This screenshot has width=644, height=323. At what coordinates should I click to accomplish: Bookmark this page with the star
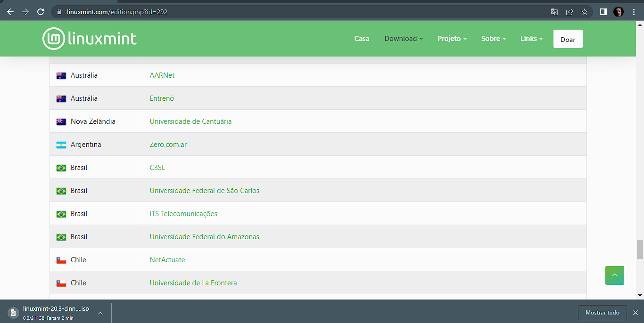point(585,12)
